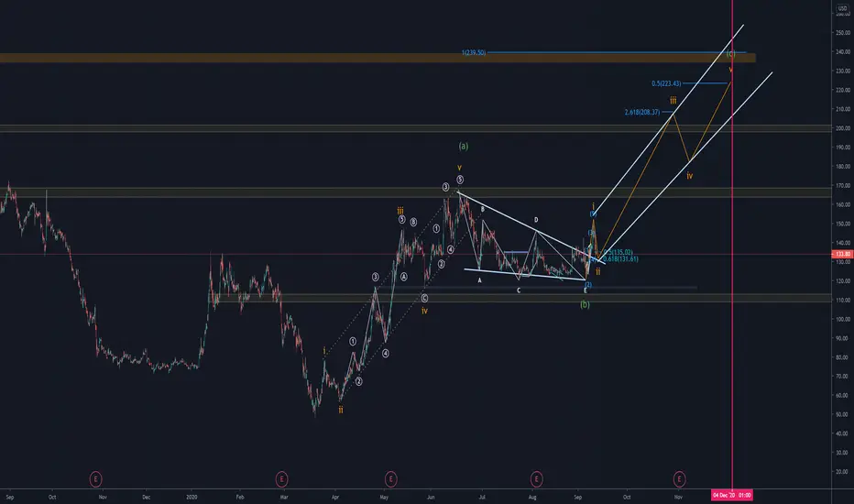Click the earnings marker above the final Nov label
The height and width of the screenshot is (504, 854).
679,479
